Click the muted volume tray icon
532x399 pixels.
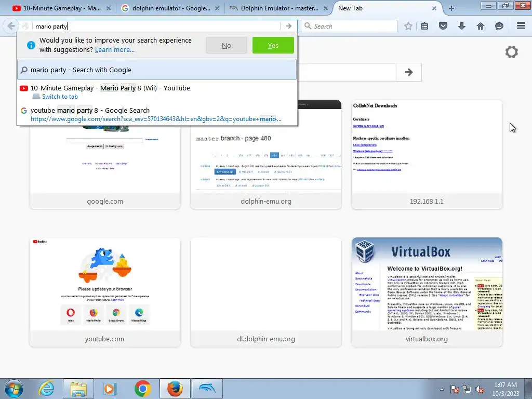coord(480,389)
